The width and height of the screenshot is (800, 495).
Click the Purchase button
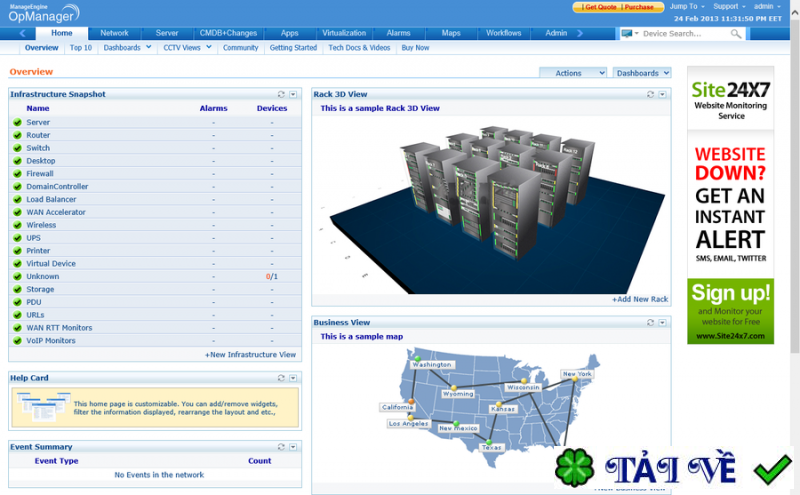(639, 7)
